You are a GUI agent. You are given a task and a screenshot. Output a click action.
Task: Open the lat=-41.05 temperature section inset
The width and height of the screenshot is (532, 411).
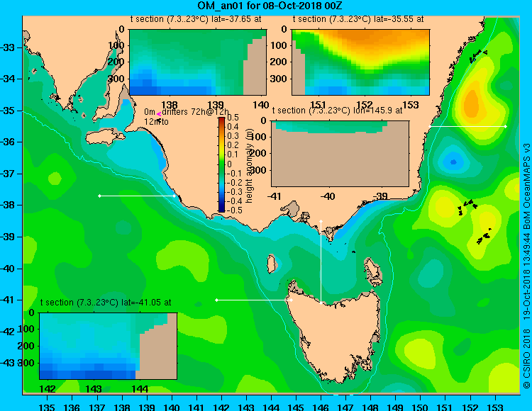pyautogui.click(x=109, y=346)
